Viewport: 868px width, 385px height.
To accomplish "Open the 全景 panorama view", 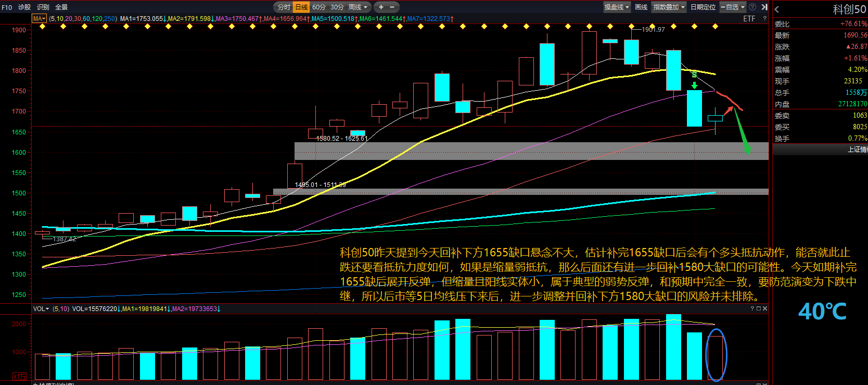I will click(61, 7).
